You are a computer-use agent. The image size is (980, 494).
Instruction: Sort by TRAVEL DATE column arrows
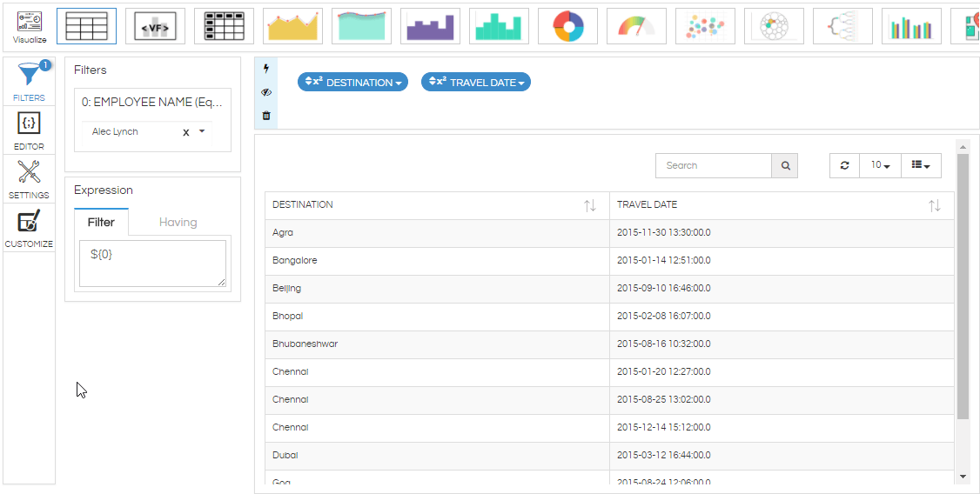(x=935, y=205)
